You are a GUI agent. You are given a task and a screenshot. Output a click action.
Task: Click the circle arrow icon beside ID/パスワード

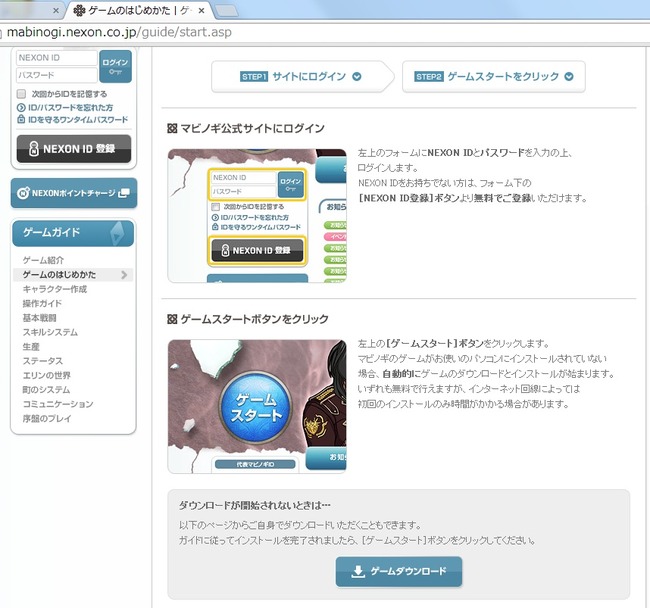[x=21, y=108]
